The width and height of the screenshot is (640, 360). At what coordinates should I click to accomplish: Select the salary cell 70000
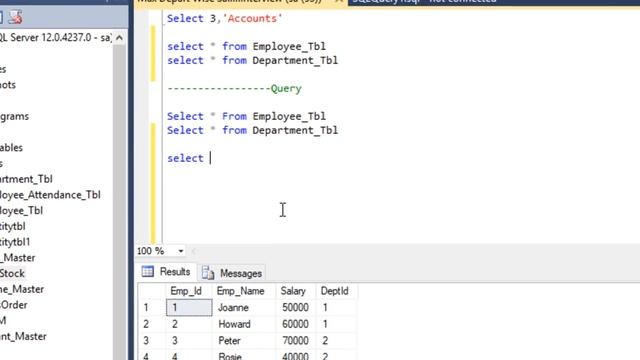click(x=295, y=340)
